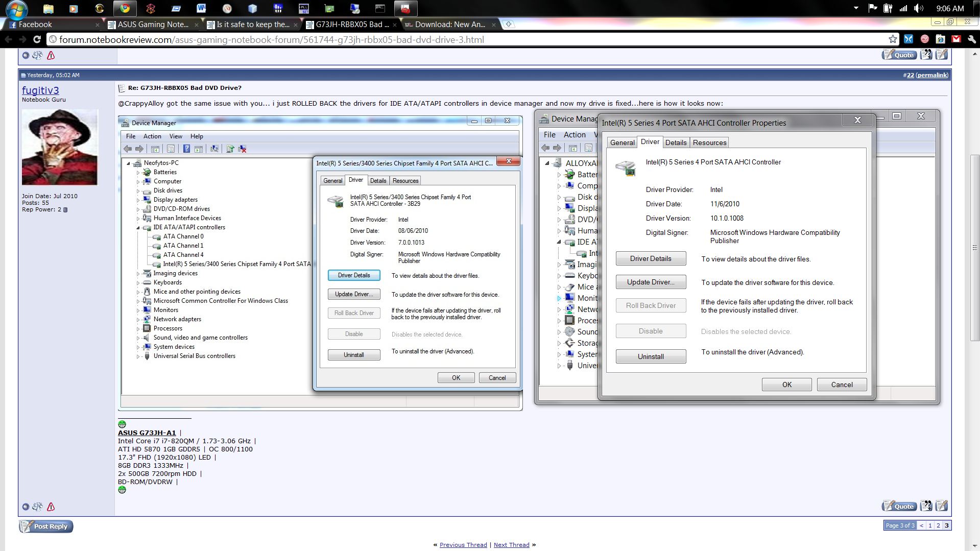Screen dimensions: 980x551
Task: Click the multi-quote icon on fugitiv3's post bottom
Action: (x=926, y=506)
